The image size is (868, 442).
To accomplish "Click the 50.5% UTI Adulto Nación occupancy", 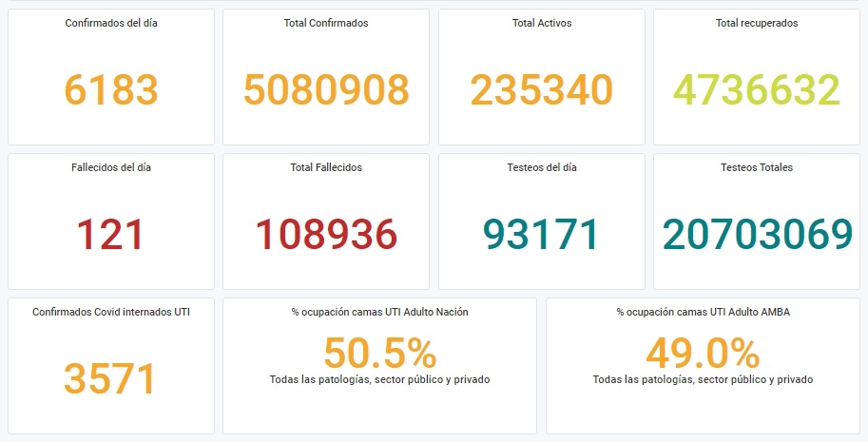I will point(380,353).
